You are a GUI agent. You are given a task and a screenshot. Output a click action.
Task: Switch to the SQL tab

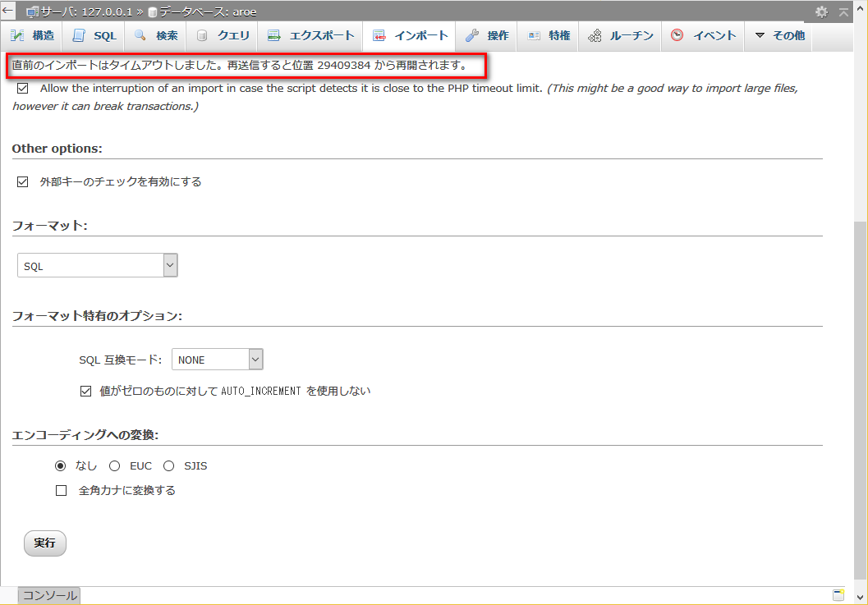click(94, 36)
